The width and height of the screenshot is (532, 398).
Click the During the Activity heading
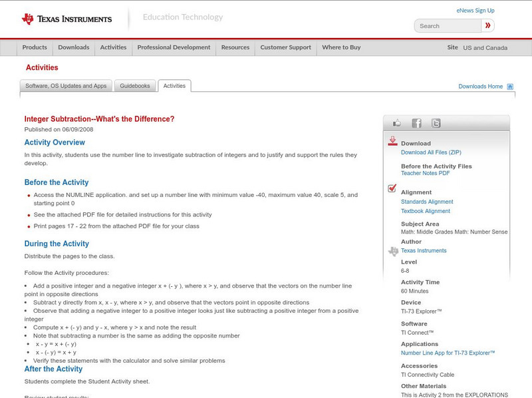(x=57, y=244)
